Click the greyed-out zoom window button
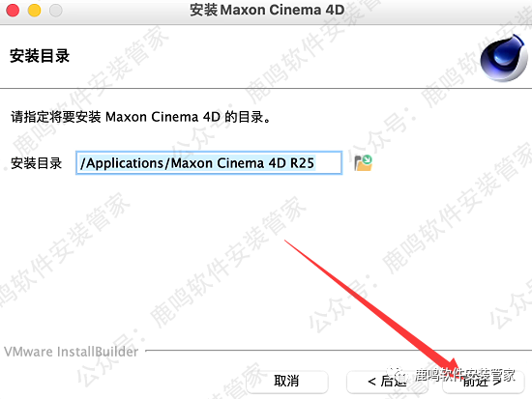Image resolution: width=532 pixels, height=399 pixels. point(56,11)
